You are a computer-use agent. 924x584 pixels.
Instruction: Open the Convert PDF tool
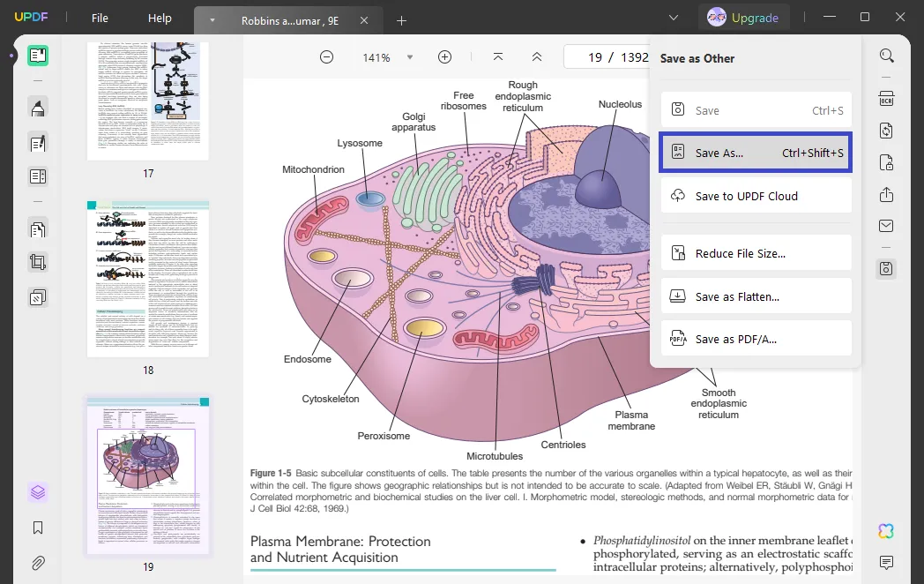(x=886, y=130)
